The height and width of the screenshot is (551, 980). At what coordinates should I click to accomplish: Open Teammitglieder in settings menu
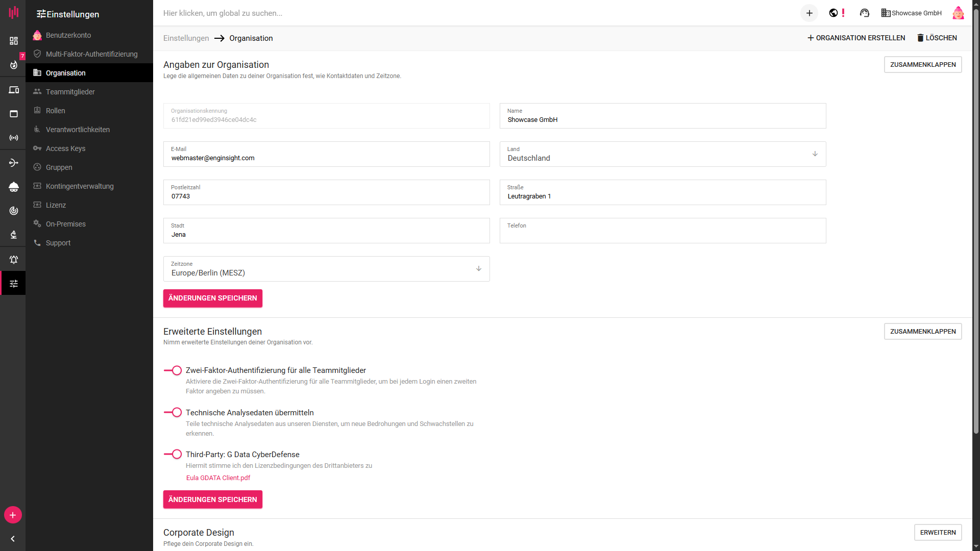(x=70, y=92)
